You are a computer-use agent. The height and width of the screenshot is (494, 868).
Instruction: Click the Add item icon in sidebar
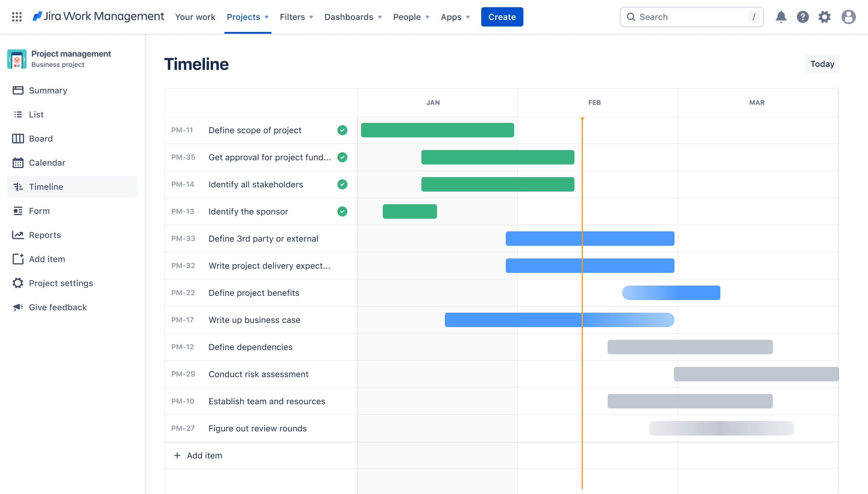(18, 259)
